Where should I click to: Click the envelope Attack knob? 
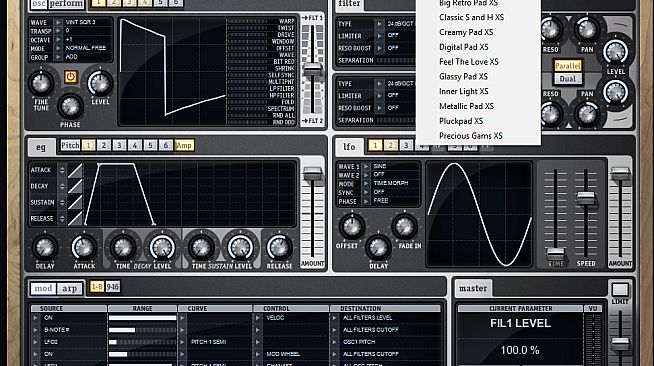84,247
